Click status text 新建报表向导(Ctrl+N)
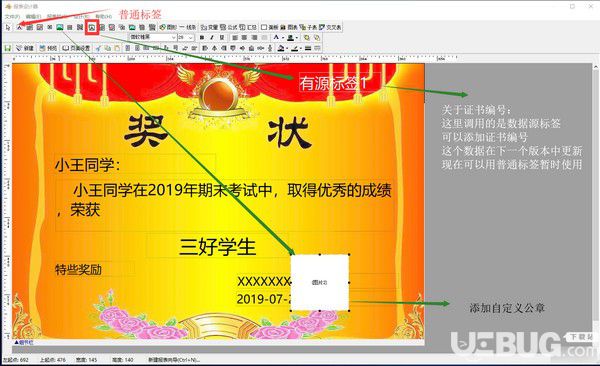 tap(174, 360)
